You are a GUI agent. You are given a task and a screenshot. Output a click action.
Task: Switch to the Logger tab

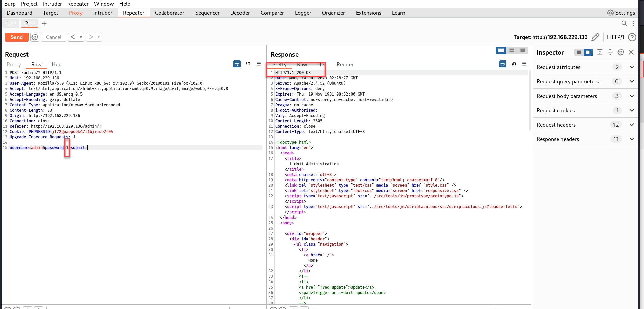303,13
